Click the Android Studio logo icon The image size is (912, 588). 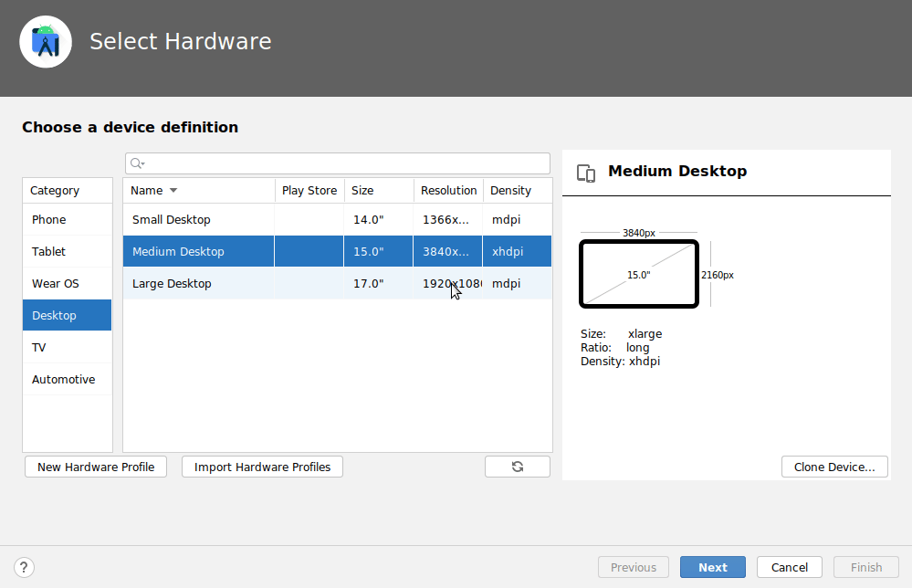[x=45, y=41]
